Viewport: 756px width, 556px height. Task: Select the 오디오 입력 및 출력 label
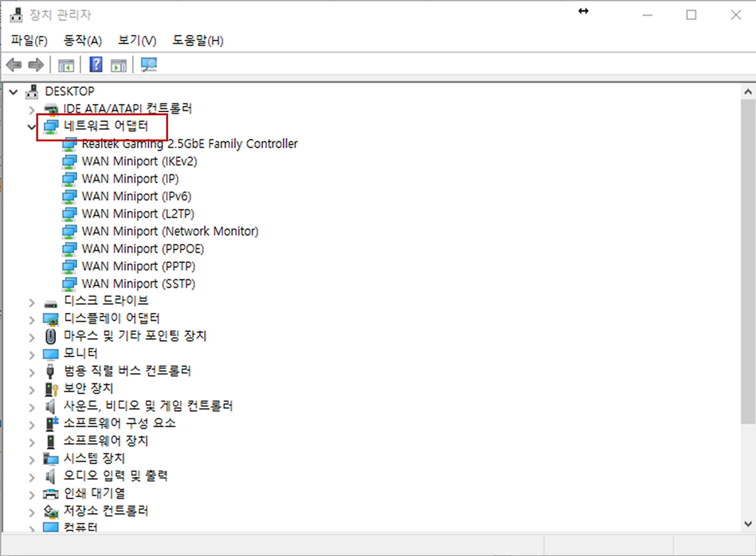click(116, 476)
